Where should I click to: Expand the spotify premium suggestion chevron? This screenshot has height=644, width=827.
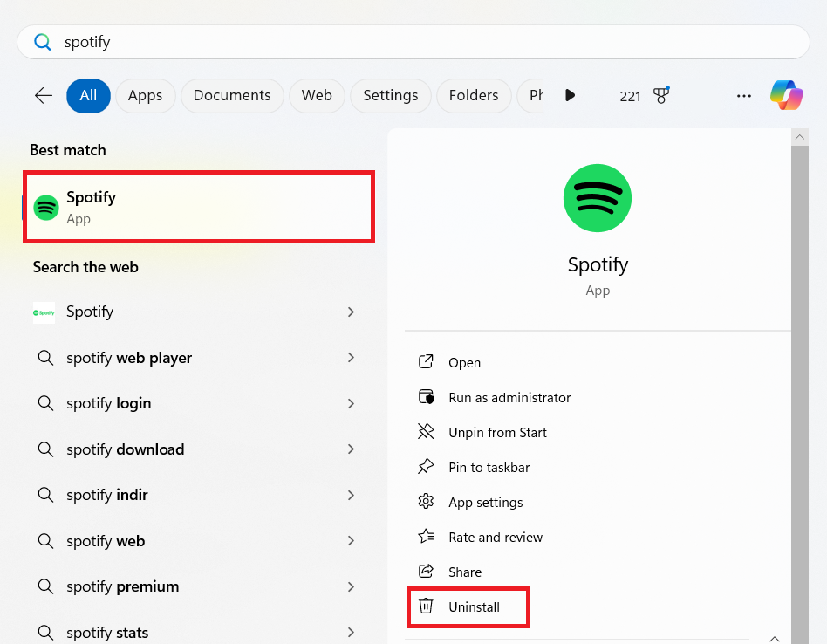click(x=351, y=586)
